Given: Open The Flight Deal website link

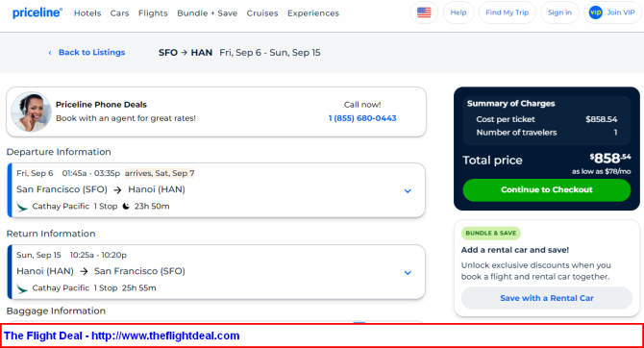Looking at the screenshot, I should point(121,336).
